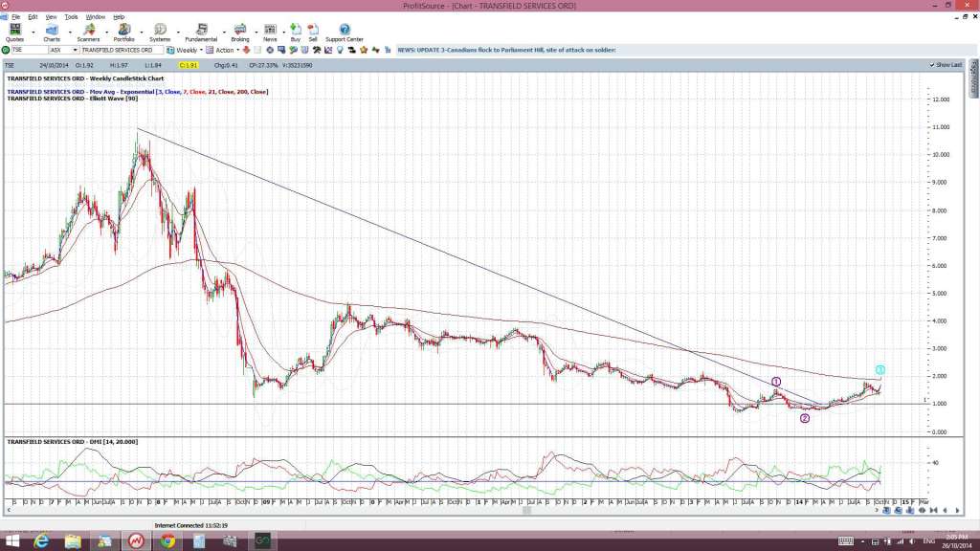Shift chart left with the left arrow icon
The width and height of the screenshot is (980, 551).
(x=945, y=511)
